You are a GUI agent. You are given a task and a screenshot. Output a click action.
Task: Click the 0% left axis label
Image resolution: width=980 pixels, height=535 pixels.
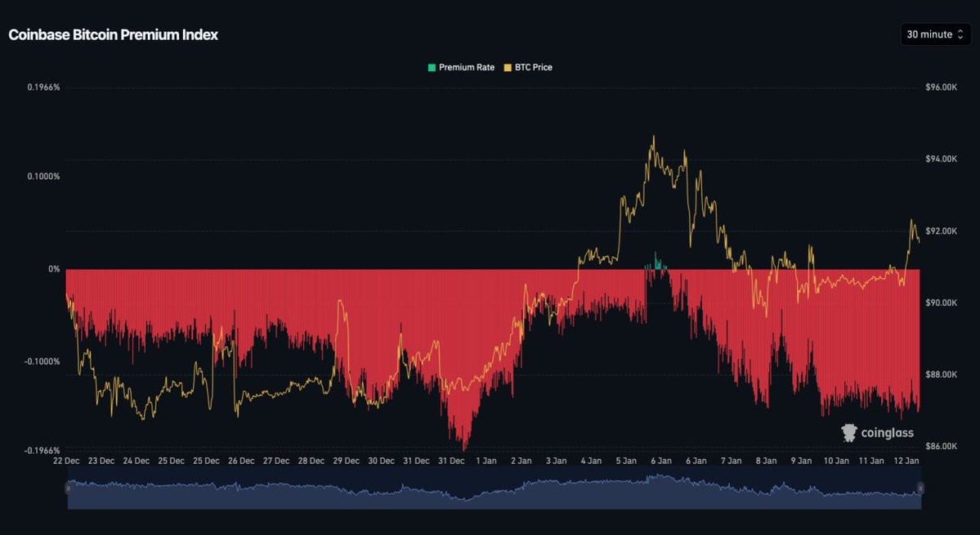55,269
